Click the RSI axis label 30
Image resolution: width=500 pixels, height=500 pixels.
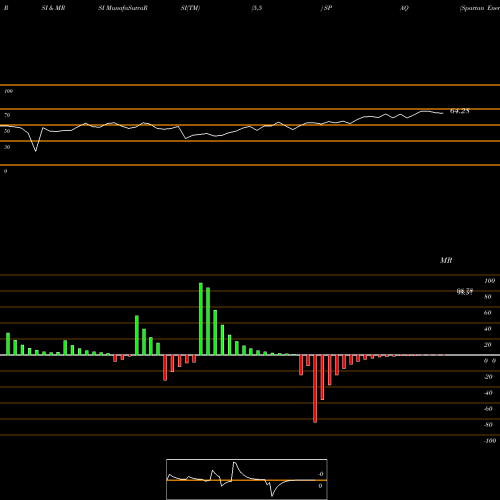coord(7,147)
